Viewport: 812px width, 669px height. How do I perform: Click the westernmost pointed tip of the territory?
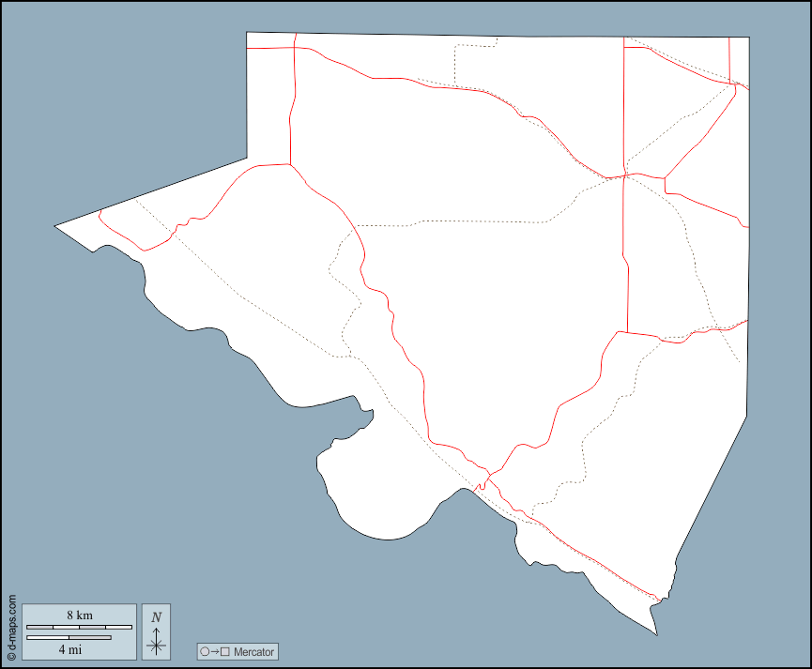56,225
